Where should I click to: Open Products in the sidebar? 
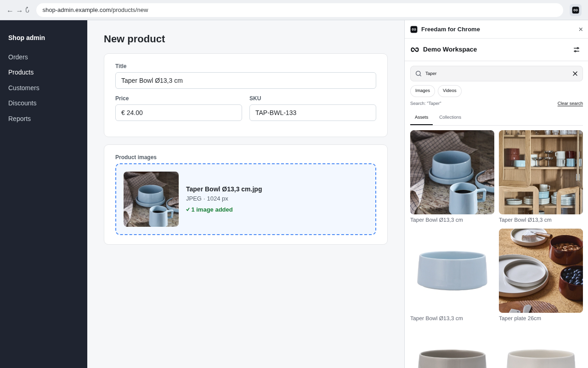21,72
